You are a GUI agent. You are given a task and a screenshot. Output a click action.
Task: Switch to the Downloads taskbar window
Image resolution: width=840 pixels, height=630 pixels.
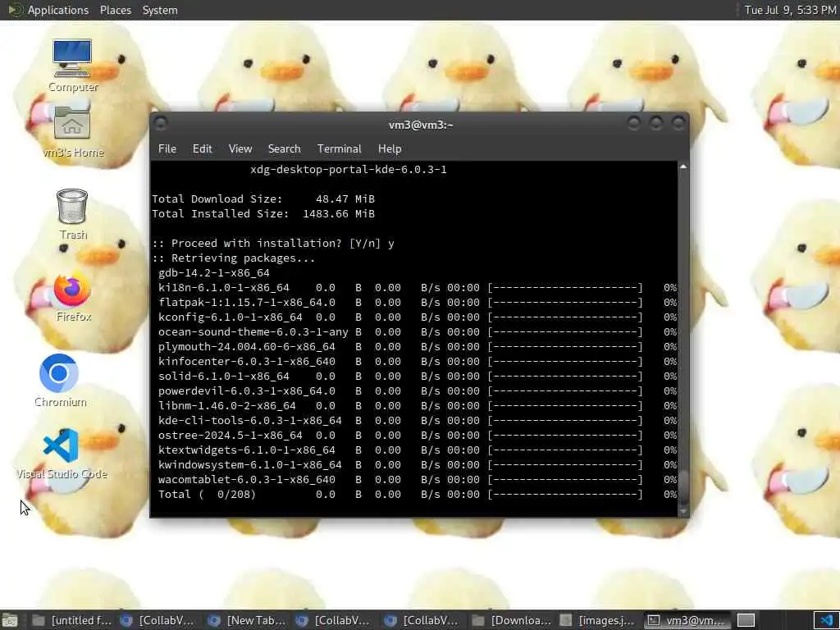[511, 620]
